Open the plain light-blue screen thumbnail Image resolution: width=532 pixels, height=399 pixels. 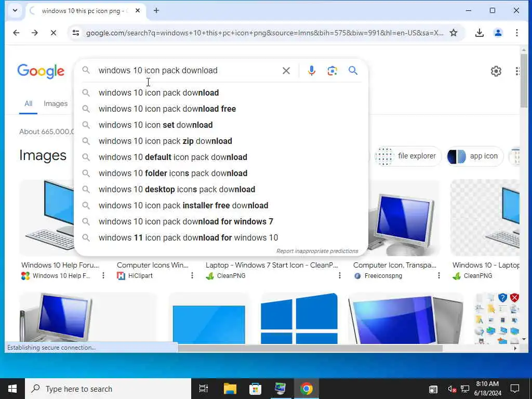click(x=209, y=319)
